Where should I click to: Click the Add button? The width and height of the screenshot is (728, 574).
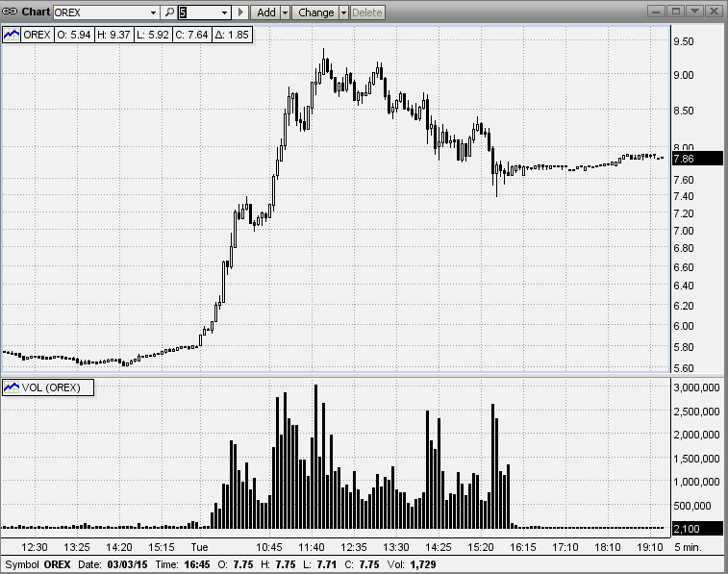(x=266, y=12)
